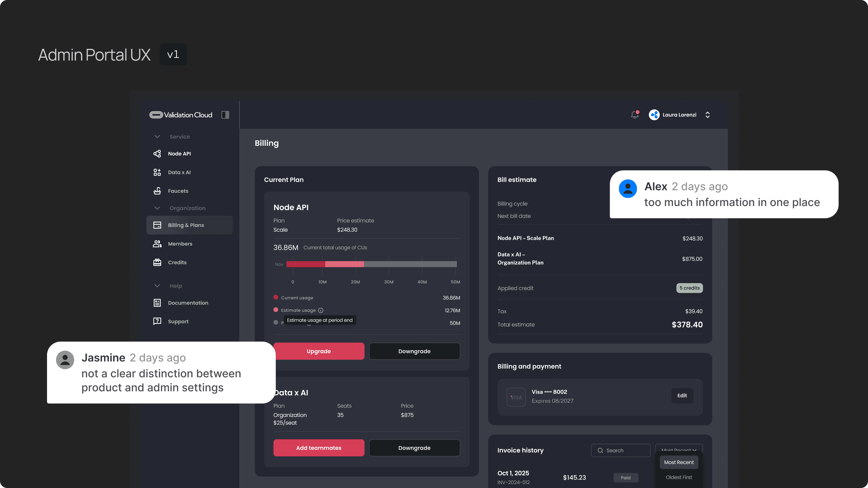The width and height of the screenshot is (868, 488).
Task: Toggle the sidebar collapse icon
Action: 225,115
